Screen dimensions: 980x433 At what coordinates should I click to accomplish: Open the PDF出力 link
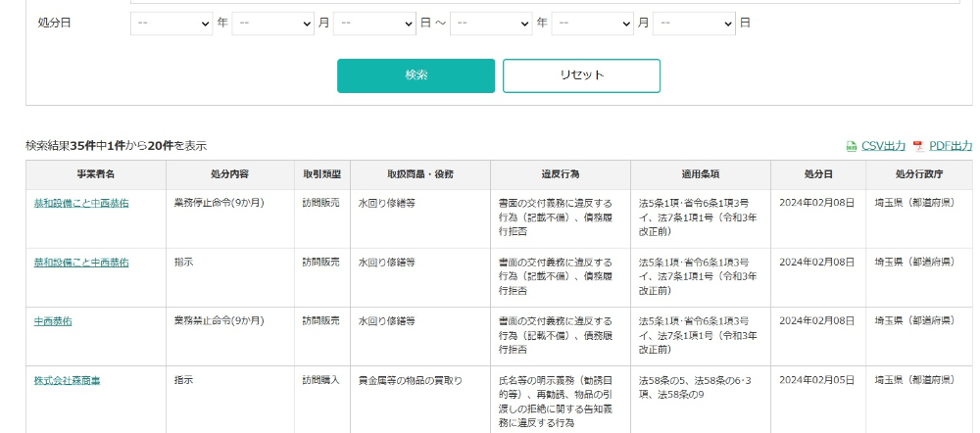(x=951, y=146)
